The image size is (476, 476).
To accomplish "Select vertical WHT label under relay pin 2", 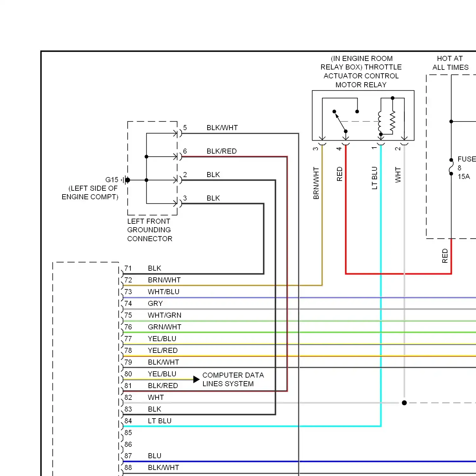I will (398, 175).
